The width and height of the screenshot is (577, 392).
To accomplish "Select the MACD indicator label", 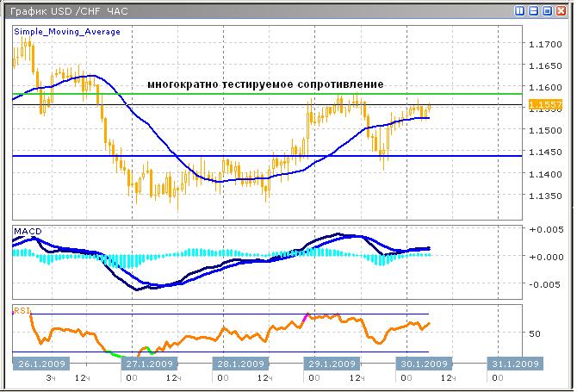I will click(28, 231).
